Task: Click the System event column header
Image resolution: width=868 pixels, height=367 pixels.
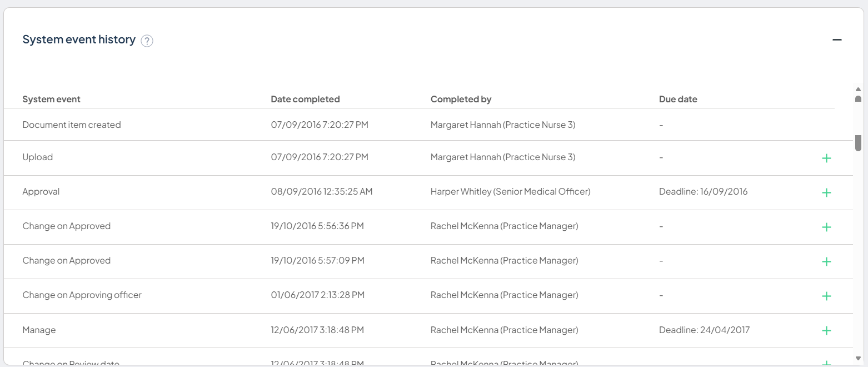Action: tap(51, 100)
